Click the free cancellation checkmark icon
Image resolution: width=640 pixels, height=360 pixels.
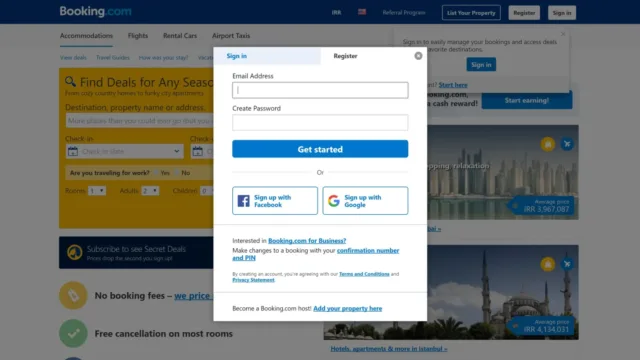pos(73,333)
